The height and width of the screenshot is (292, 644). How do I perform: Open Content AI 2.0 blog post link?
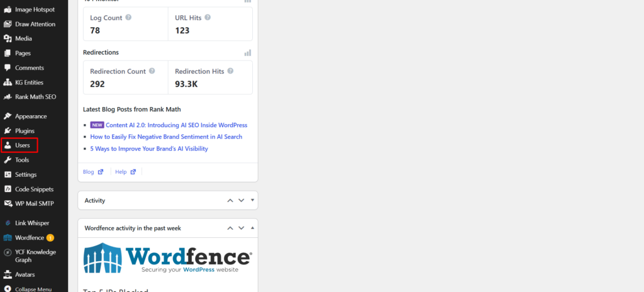tap(177, 125)
